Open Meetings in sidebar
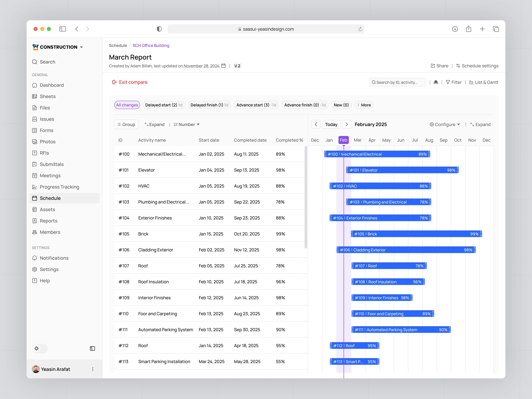 pos(65,176)
